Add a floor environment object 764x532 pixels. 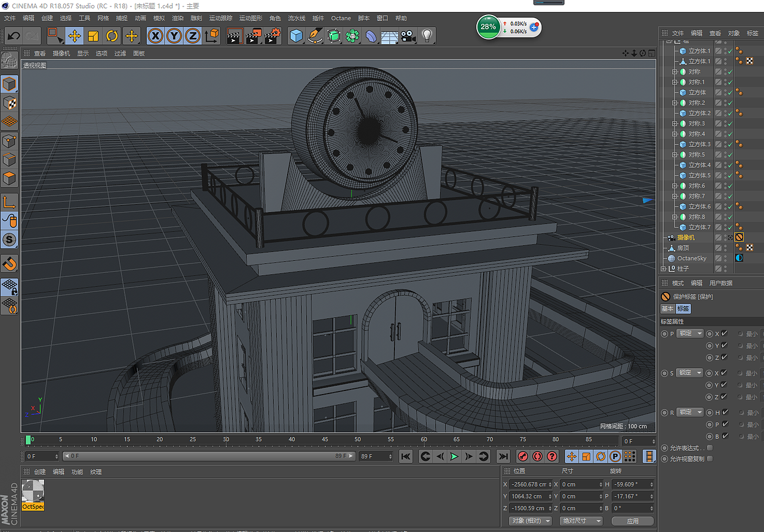click(389, 36)
